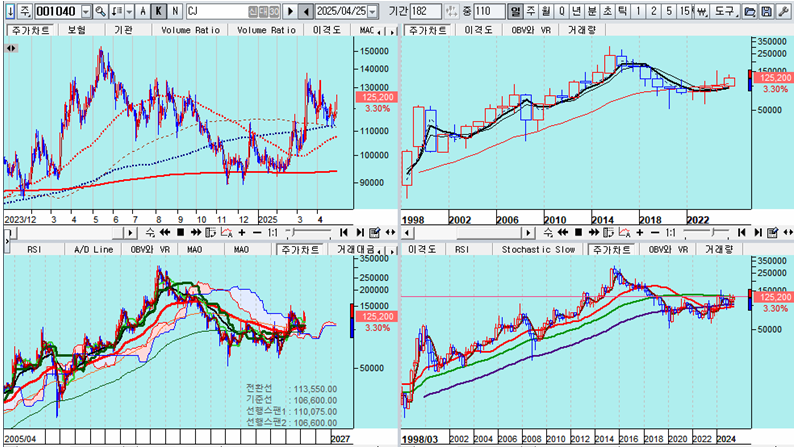Select the monthly 월 period button

[x=546, y=11]
